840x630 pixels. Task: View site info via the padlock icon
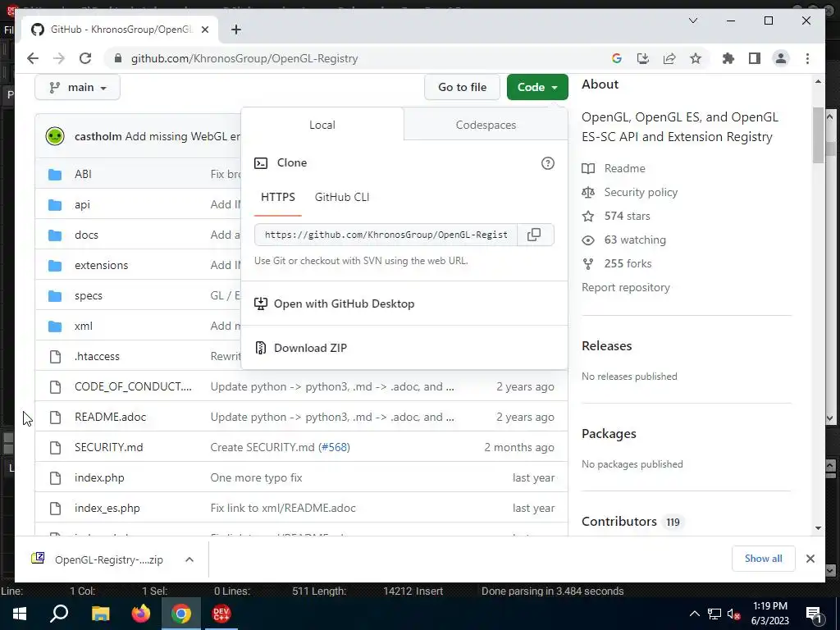118,58
